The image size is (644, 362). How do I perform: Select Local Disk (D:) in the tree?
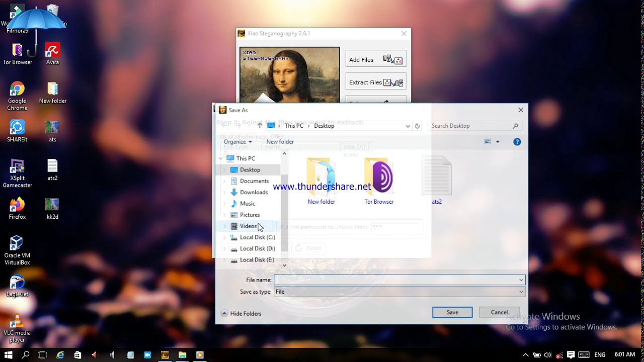point(257,248)
